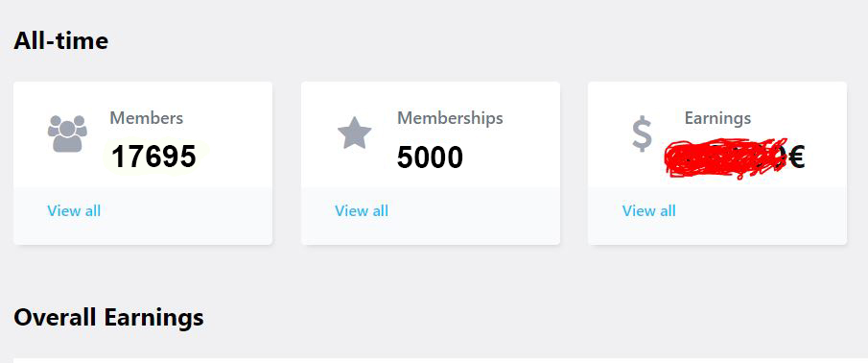Viewport: 868px width, 363px height.
Task: Click the Overall Earnings section heading
Action: tap(108, 317)
